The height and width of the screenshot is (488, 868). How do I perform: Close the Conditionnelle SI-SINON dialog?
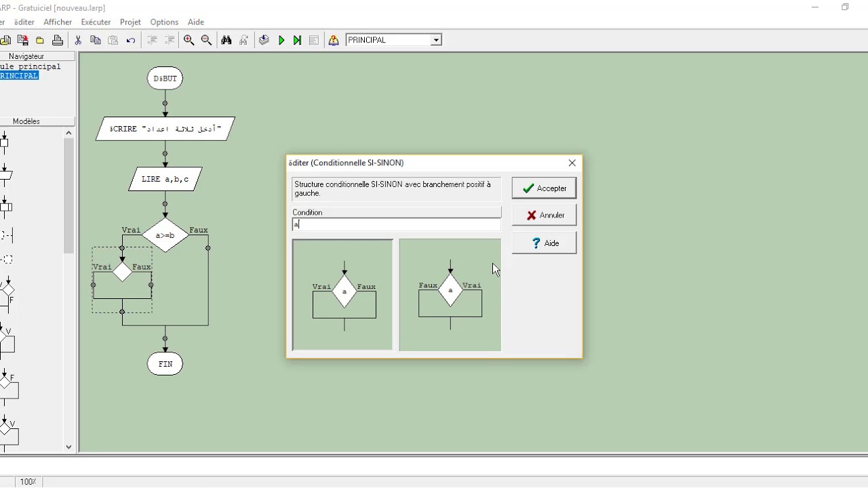click(x=572, y=163)
